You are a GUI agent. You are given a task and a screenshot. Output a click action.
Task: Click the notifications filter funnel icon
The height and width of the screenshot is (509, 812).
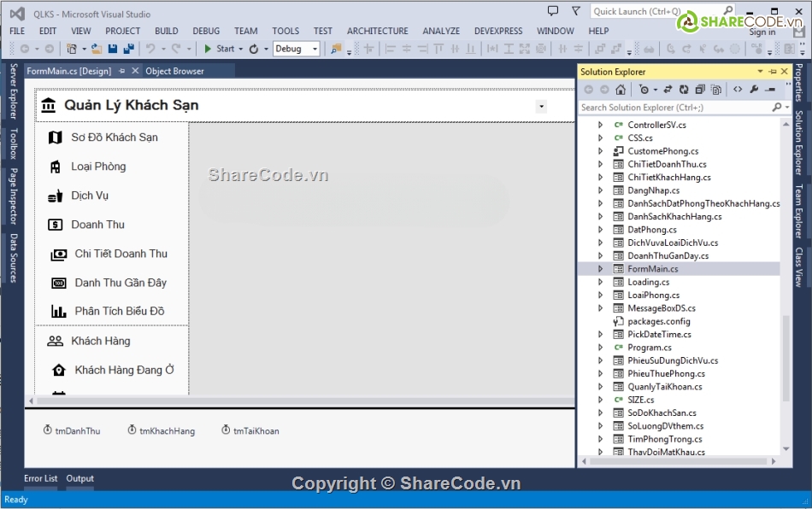click(576, 11)
